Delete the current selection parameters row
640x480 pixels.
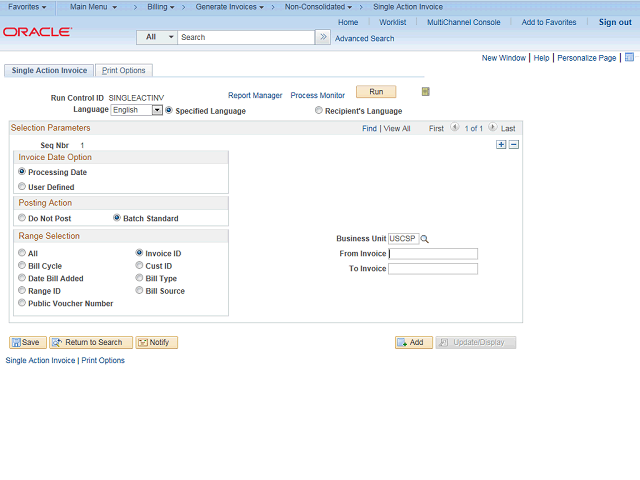tap(514, 144)
